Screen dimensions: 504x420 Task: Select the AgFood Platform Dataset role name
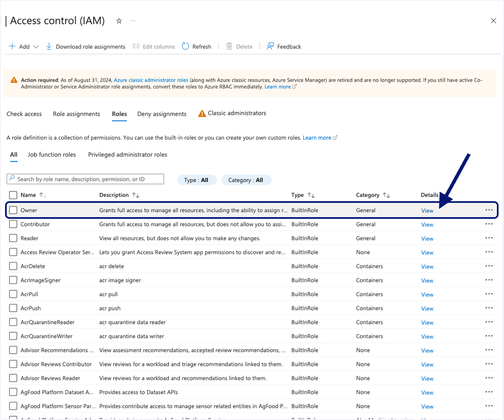coord(57,392)
